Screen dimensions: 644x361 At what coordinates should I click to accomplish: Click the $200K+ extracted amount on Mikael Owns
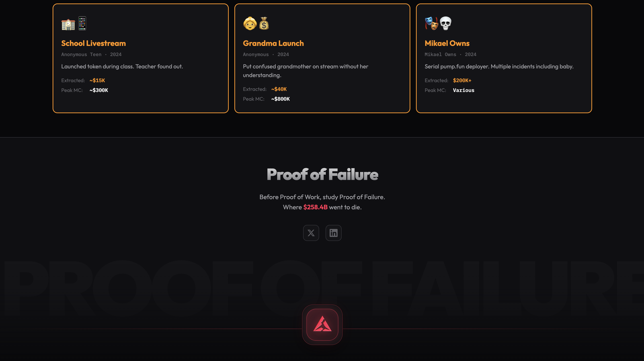pos(462,81)
